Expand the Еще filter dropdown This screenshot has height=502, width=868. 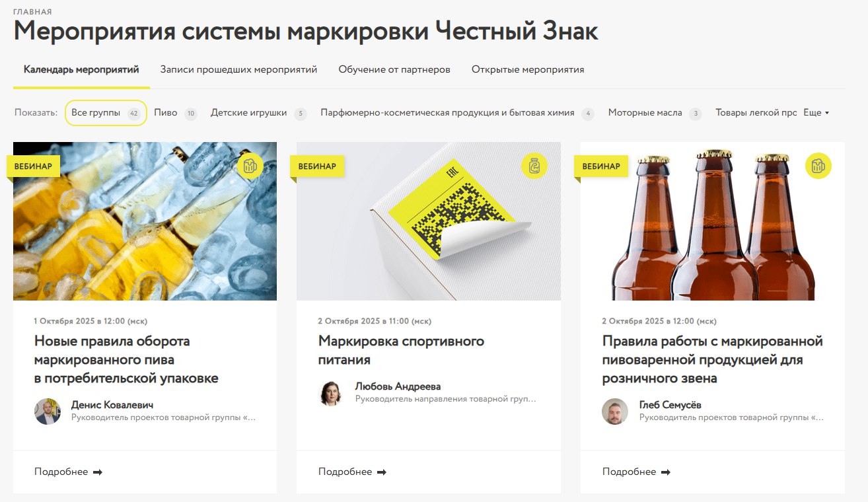click(x=816, y=113)
